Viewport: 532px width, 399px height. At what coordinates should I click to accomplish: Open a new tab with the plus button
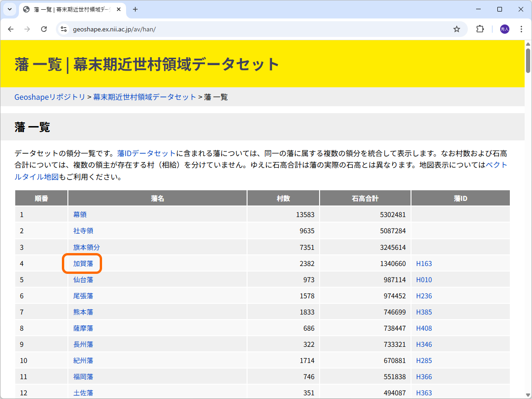pyautogui.click(x=134, y=9)
